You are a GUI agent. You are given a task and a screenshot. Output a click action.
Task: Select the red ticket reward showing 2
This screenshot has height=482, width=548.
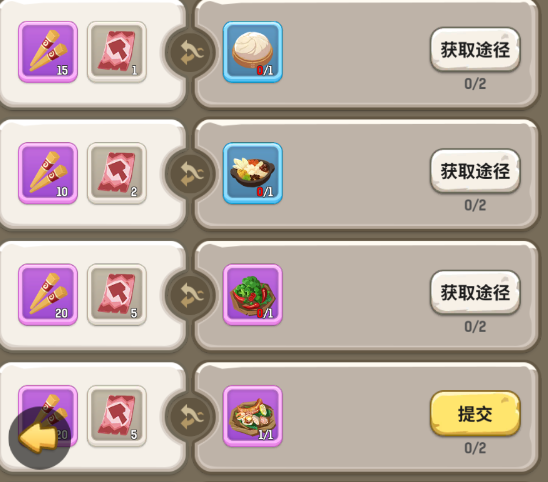117,173
